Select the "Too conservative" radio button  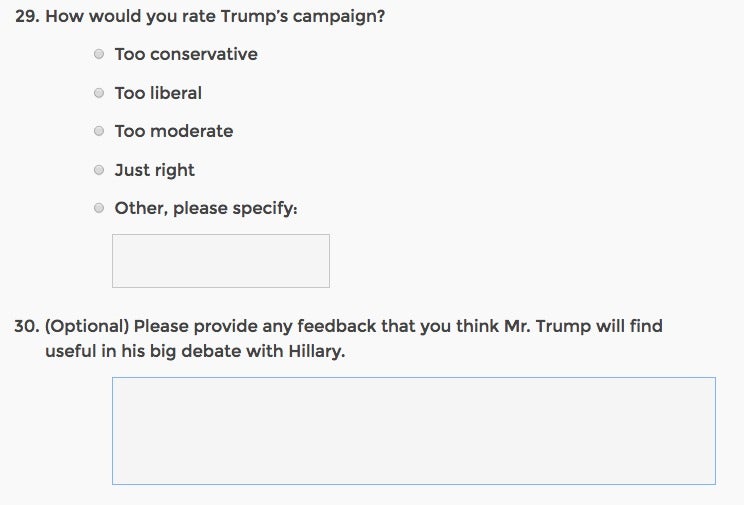[x=99, y=54]
